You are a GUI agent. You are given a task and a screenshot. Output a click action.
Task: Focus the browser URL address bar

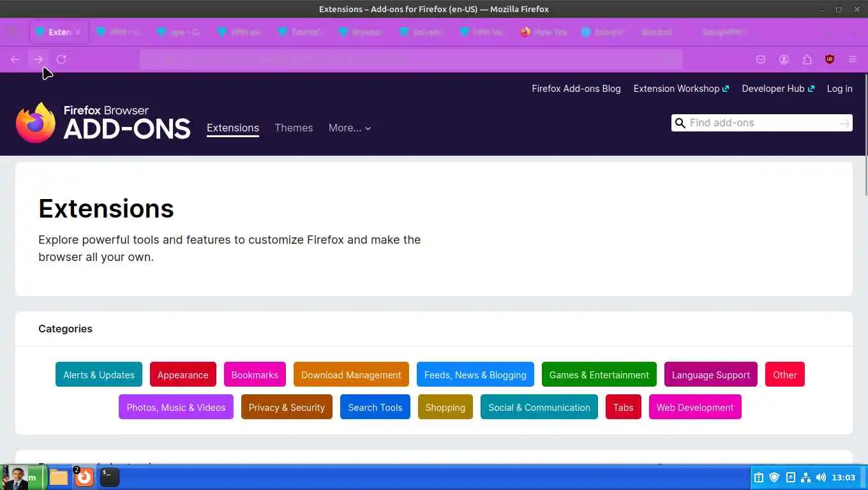click(411, 59)
